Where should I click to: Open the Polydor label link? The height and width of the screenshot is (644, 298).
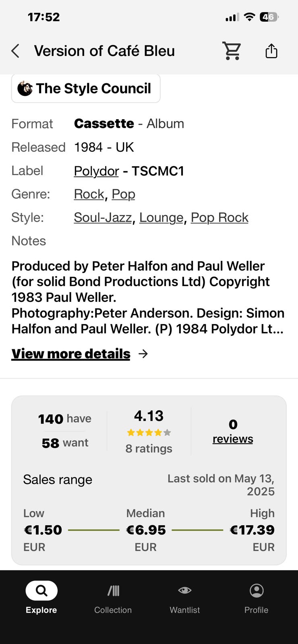point(96,171)
